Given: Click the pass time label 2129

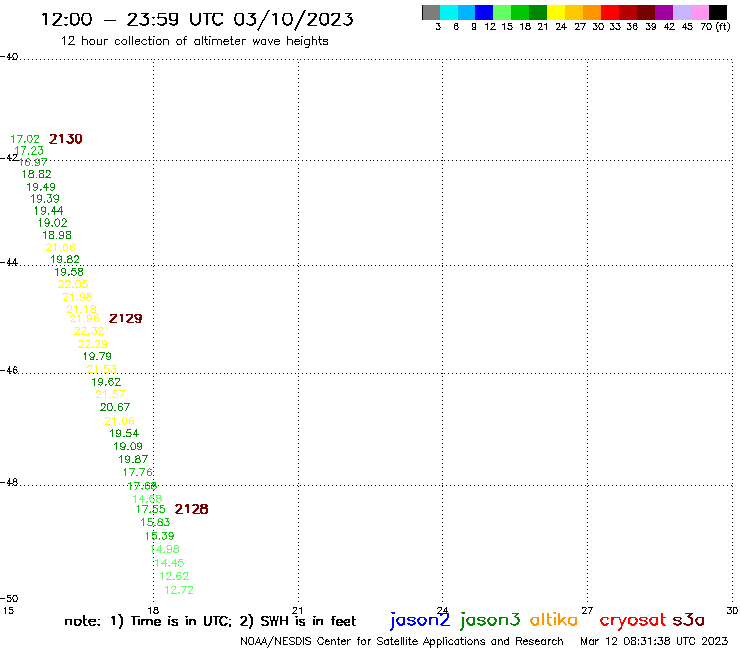Looking at the screenshot, I should (126, 319).
